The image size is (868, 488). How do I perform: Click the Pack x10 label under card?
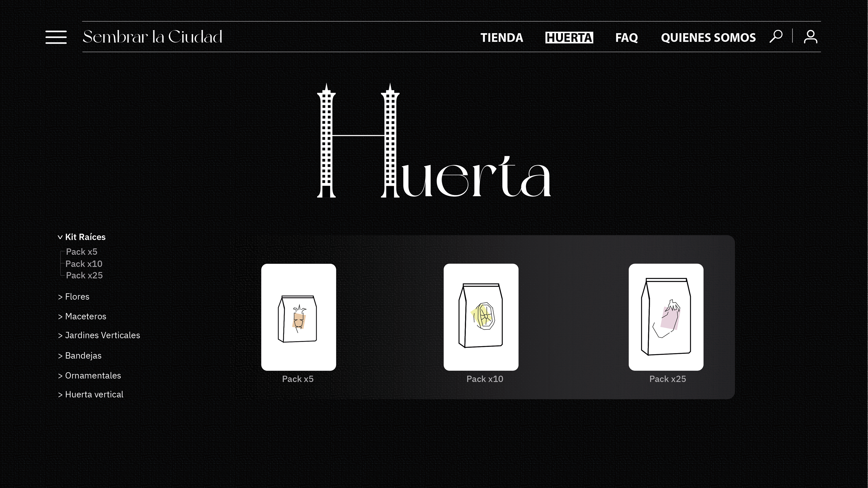click(x=485, y=379)
